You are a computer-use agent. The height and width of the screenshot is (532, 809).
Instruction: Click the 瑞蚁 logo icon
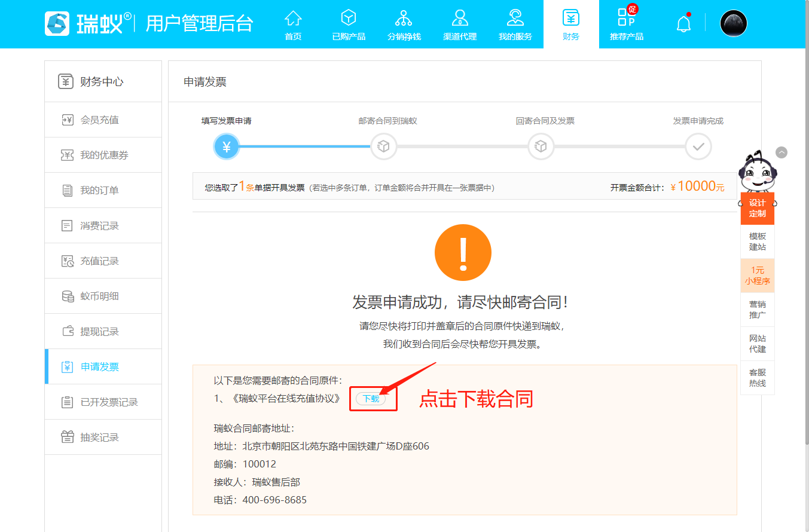click(x=57, y=23)
